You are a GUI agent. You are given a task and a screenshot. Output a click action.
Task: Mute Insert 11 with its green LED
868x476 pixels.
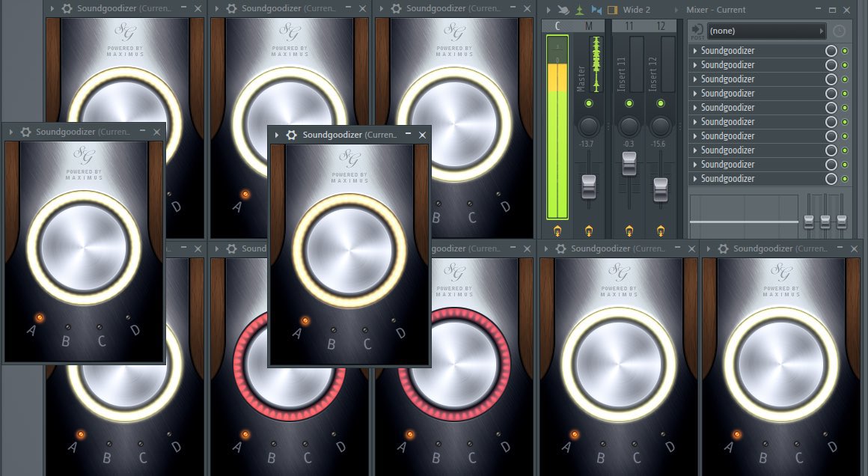click(x=629, y=103)
